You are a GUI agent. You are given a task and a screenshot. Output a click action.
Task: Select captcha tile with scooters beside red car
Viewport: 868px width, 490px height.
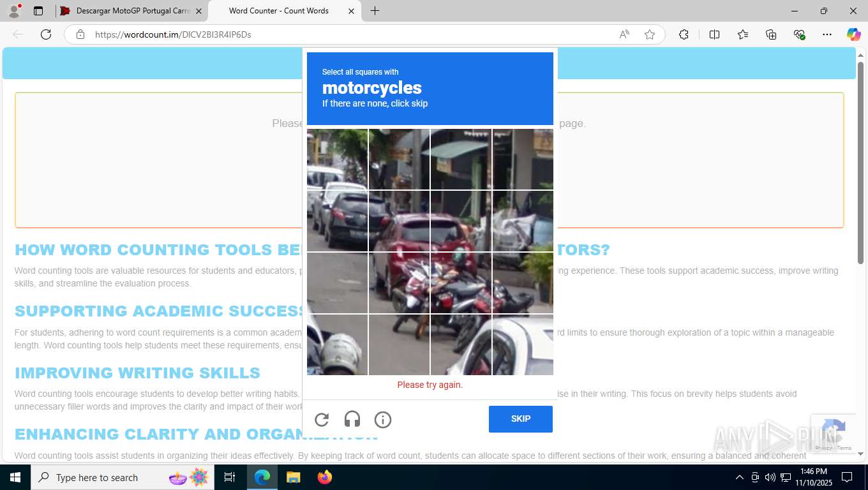pyautogui.click(x=461, y=283)
